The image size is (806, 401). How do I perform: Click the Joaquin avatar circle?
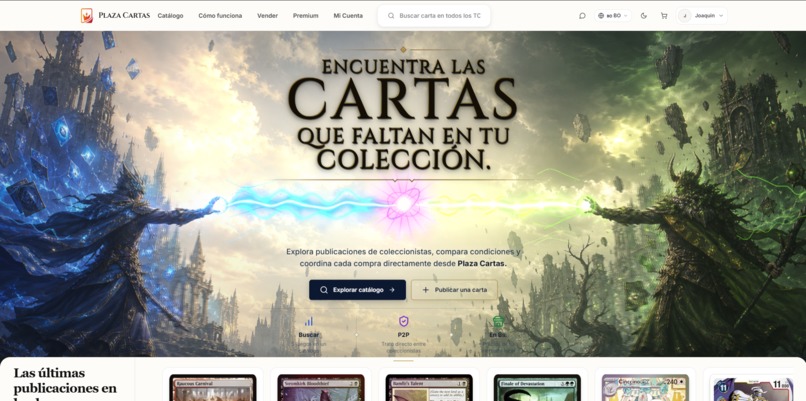click(x=684, y=16)
